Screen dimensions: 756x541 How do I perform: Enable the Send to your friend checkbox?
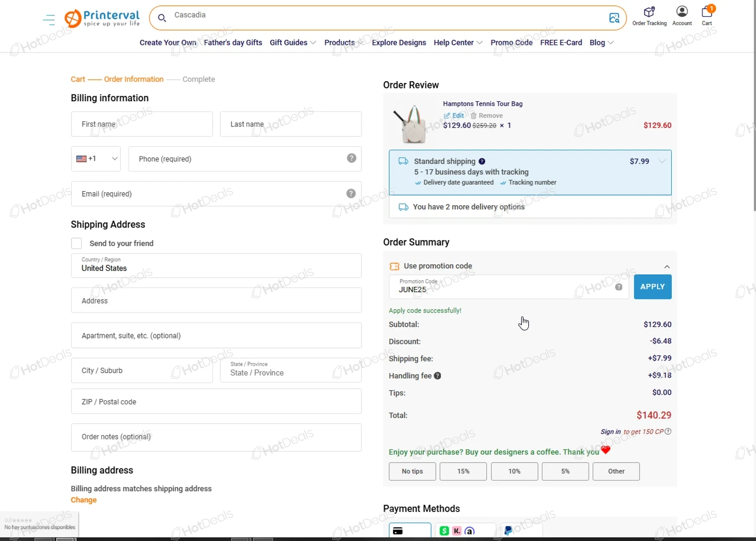76,243
